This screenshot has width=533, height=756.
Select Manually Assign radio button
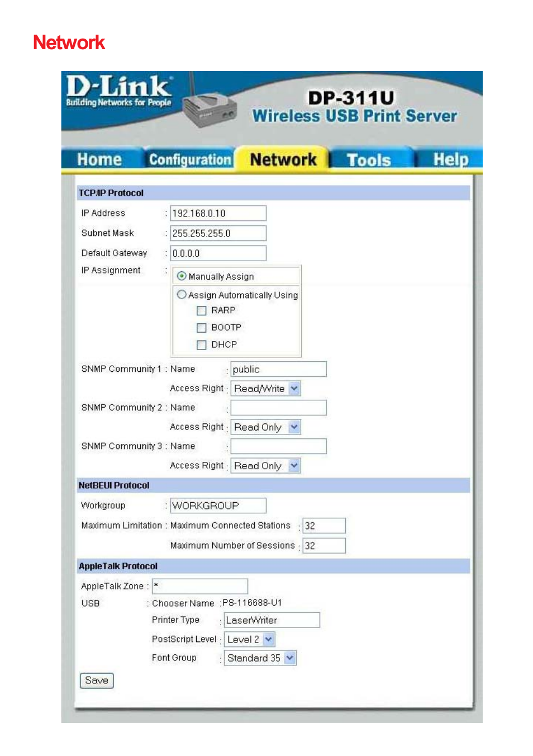tap(182, 276)
